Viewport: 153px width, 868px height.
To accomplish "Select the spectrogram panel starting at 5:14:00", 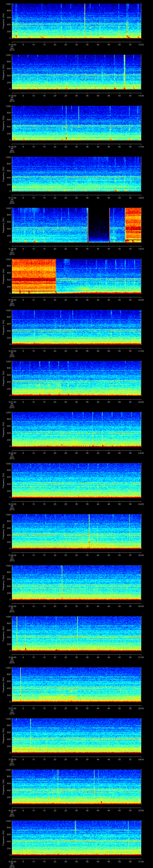I will pos(76,21).
